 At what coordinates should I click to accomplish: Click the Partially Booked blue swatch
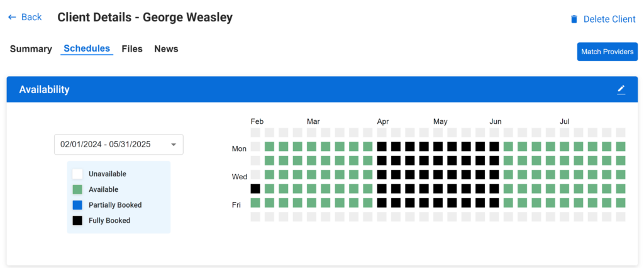click(x=77, y=205)
